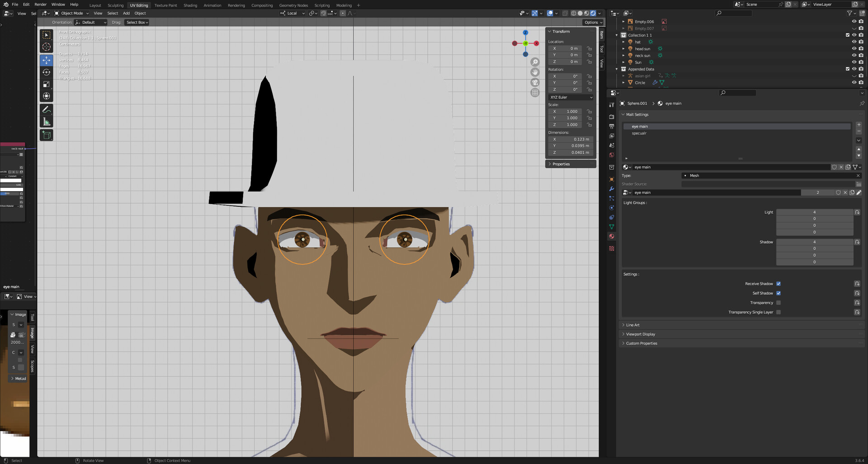This screenshot has height=464, width=868.
Task: Select the specualr material slot
Action: [639, 133]
